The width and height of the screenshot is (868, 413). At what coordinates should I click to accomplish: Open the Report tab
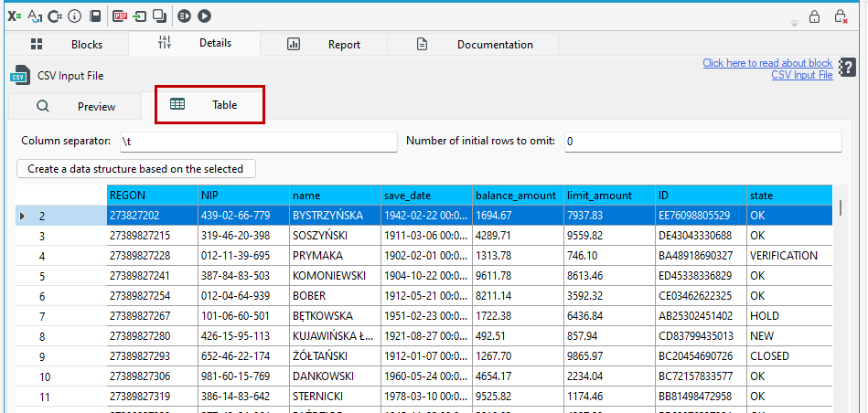click(324, 44)
